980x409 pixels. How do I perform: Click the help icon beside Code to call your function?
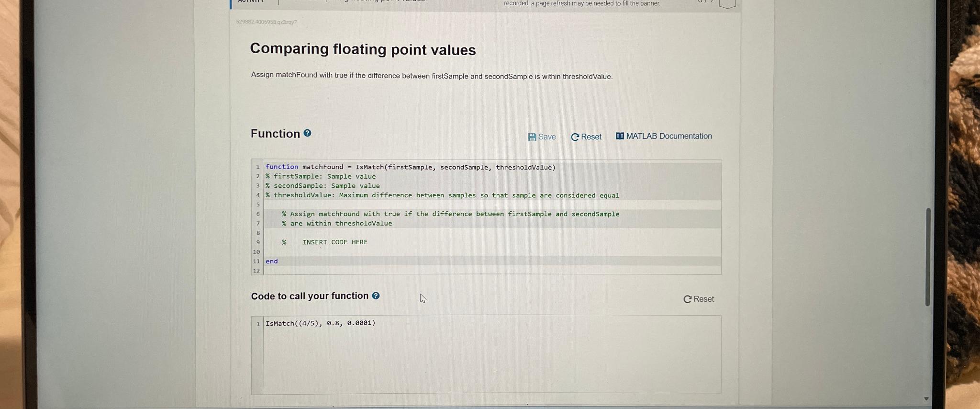pyautogui.click(x=376, y=295)
